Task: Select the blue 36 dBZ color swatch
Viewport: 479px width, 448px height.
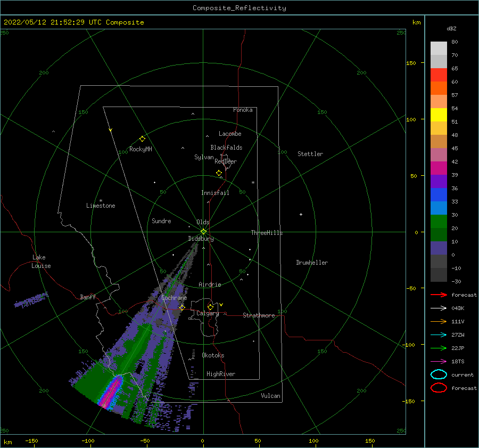Action: (x=439, y=194)
